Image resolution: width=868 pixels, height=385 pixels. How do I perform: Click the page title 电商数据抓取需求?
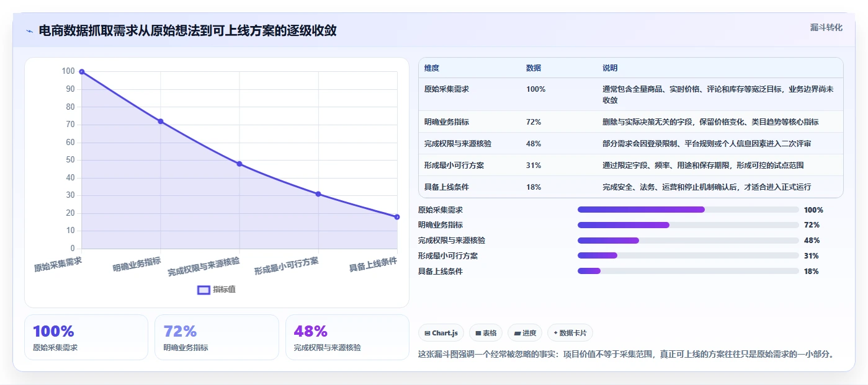(x=187, y=30)
